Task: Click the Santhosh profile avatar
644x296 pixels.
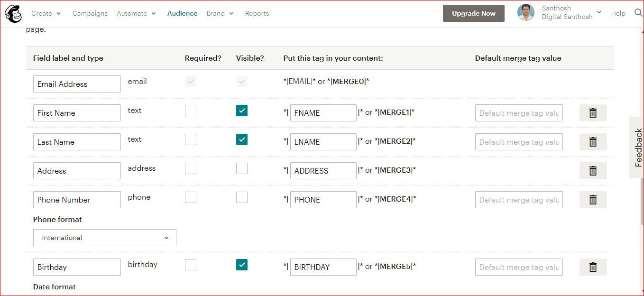Action: pos(526,13)
